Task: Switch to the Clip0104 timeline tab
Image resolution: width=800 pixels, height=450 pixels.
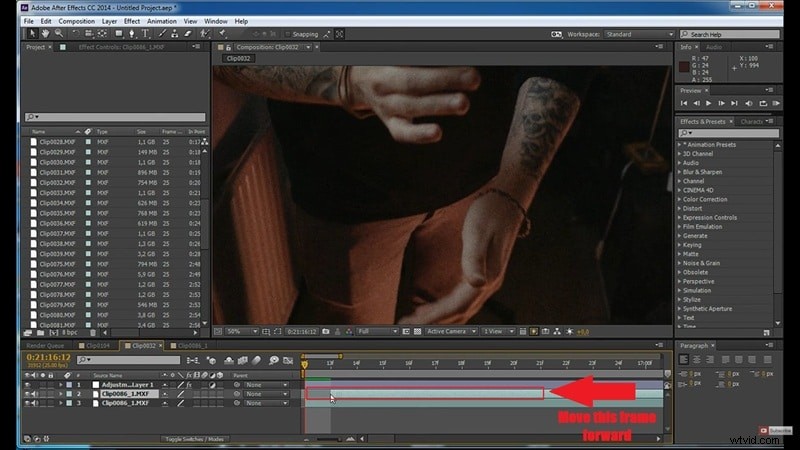Action: [x=95, y=346]
